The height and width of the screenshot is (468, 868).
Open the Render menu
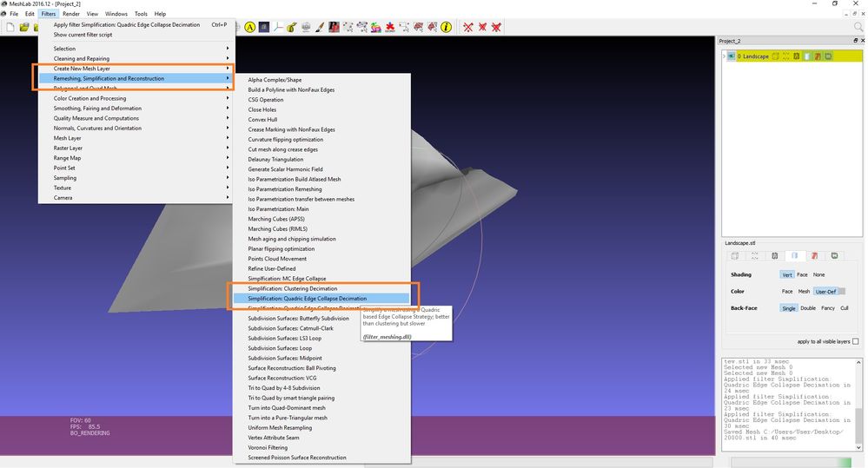click(71, 14)
